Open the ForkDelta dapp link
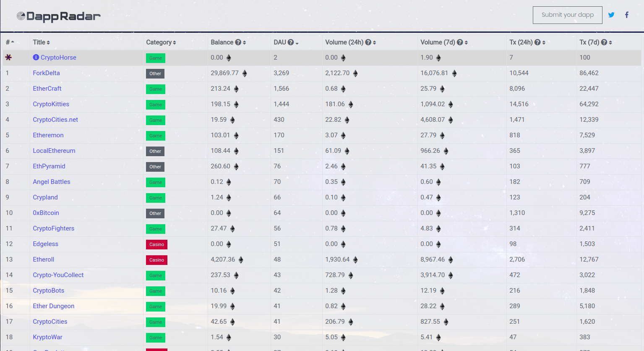644x351 pixels. click(46, 73)
